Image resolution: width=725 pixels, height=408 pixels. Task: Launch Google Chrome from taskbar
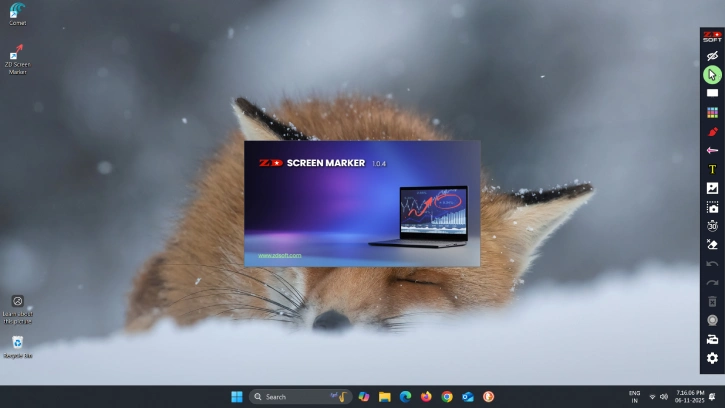pos(447,397)
